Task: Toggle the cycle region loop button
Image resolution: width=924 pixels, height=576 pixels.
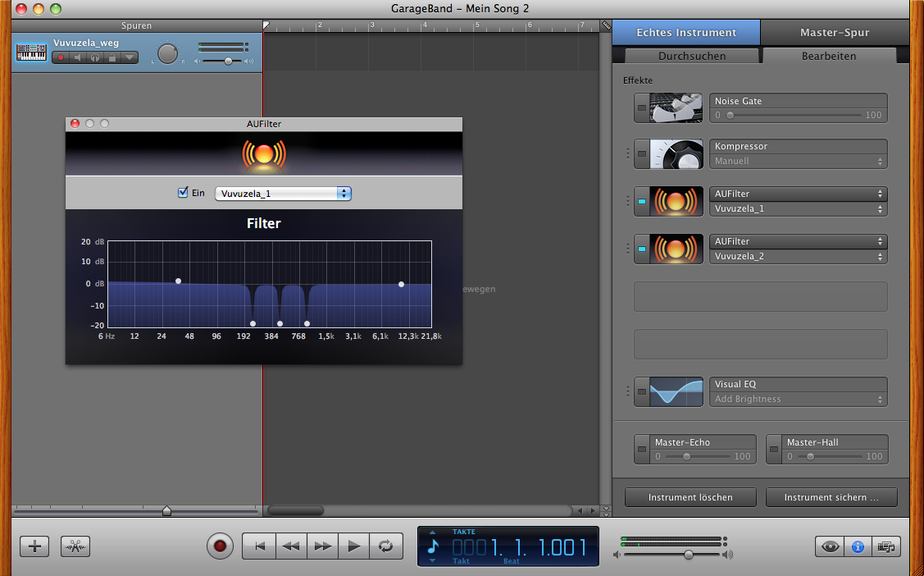Action: click(x=386, y=546)
